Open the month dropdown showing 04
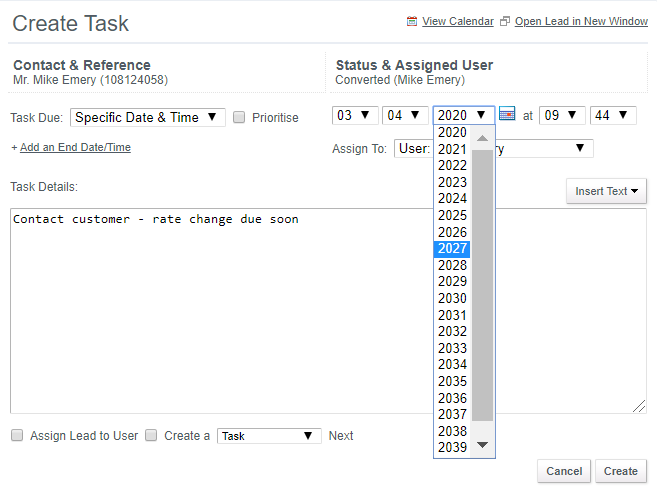The width and height of the screenshot is (657, 501). [x=405, y=115]
